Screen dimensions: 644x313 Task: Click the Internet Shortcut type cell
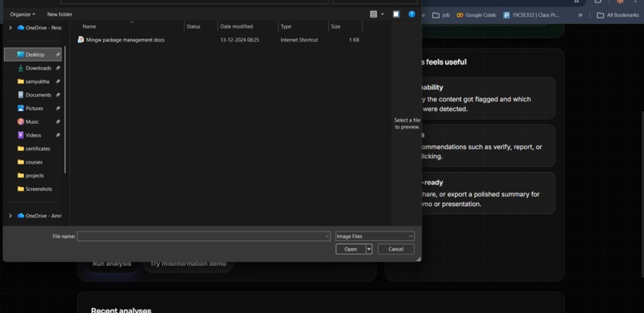tap(299, 40)
